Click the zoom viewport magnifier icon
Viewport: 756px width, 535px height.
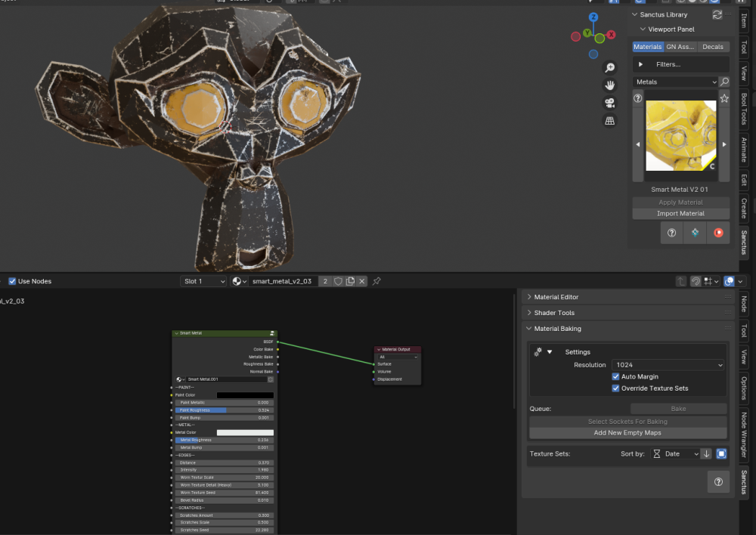[x=609, y=67]
